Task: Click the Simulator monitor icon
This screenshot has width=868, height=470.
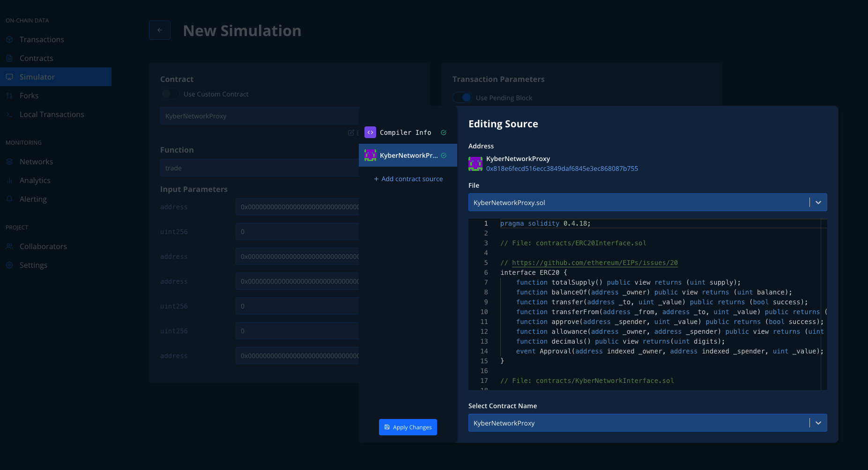Action: (9, 77)
